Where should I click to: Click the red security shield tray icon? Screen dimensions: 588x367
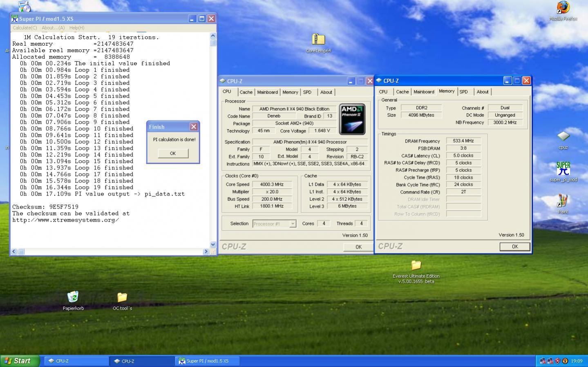[x=557, y=361]
